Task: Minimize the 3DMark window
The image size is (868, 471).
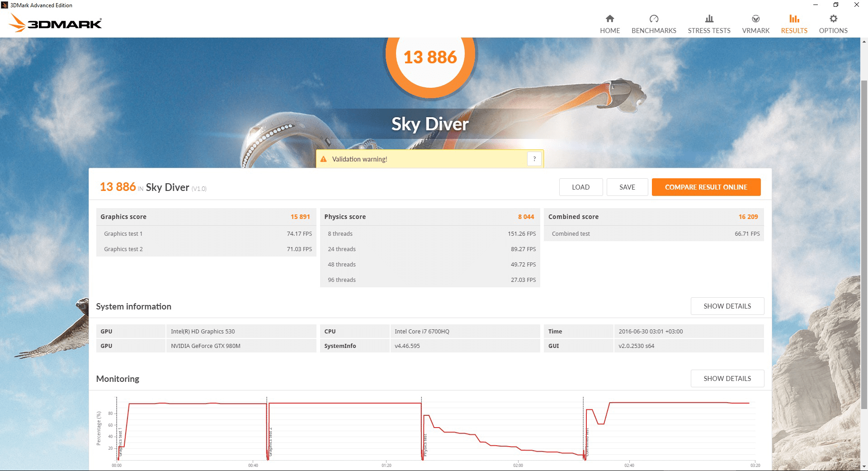Action: click(816, 5)
